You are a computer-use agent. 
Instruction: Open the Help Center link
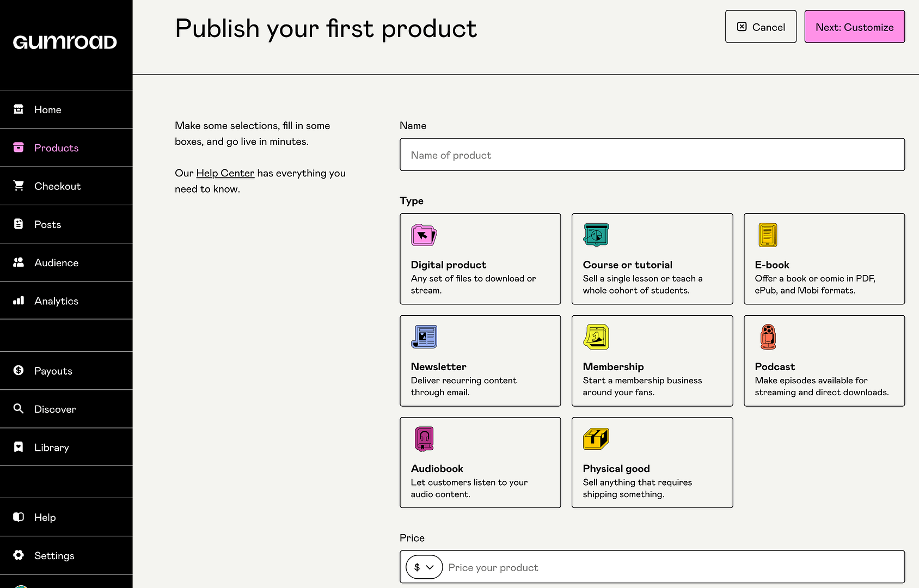(225, 173)
